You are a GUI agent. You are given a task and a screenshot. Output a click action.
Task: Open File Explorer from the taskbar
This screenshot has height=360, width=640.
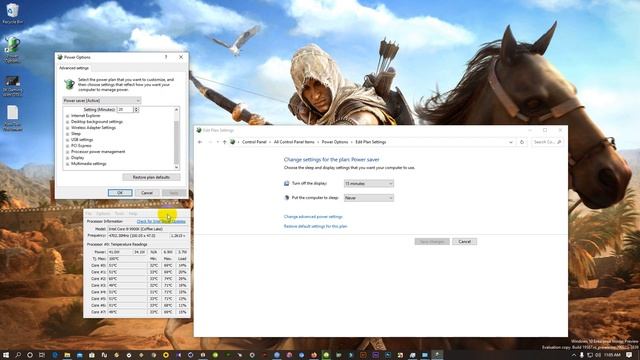click(x=67, y=355)
